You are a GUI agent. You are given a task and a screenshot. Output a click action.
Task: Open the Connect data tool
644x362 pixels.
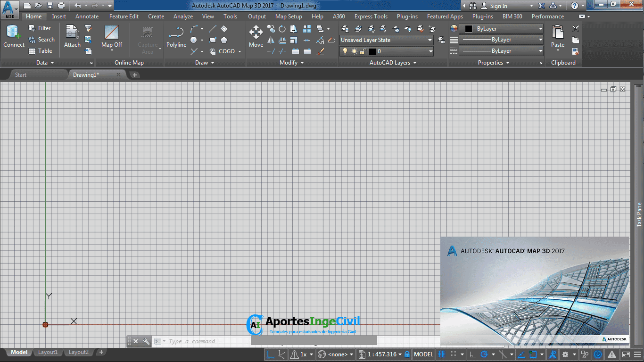tap(14, 37)
